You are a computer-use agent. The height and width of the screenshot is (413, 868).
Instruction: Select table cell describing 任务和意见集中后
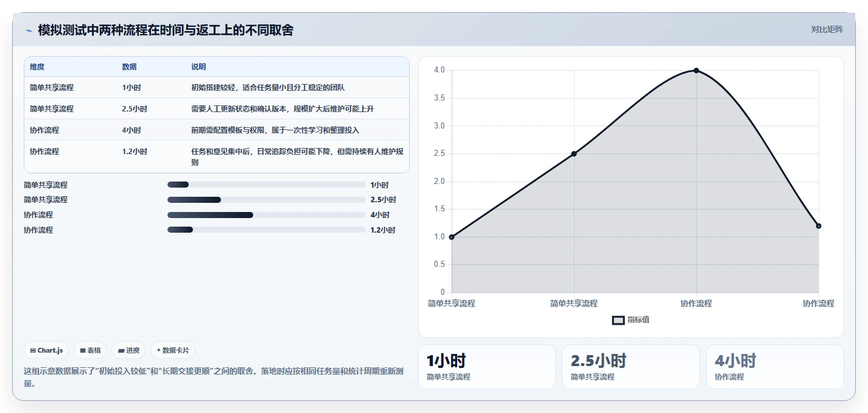pos(297,157)
